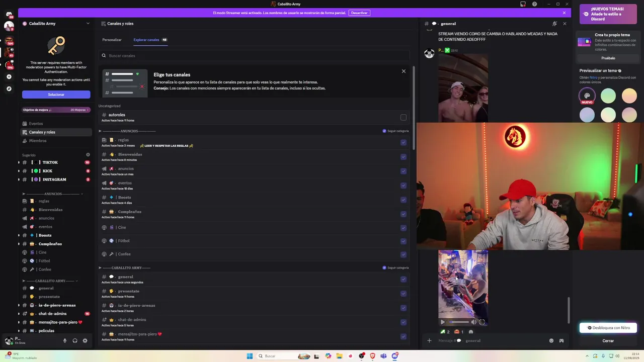Add a server with the plus icon
644x362 pixels.
[9, 77]
